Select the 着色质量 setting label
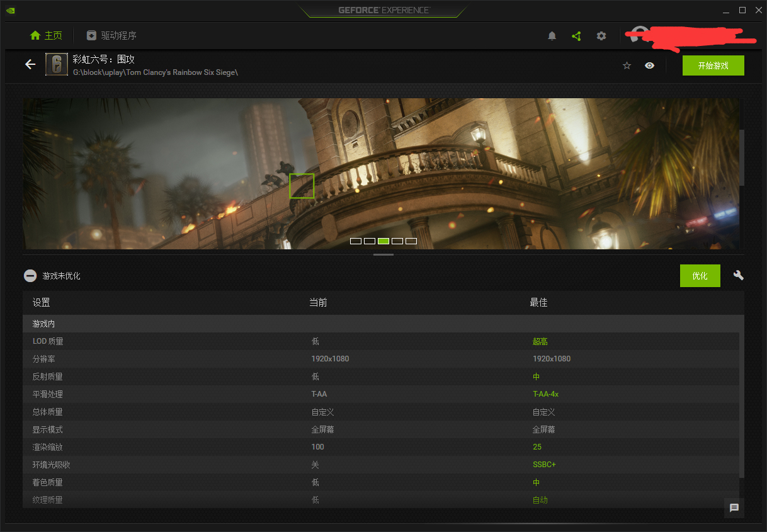This screenshot has height=532, width=767. (48, 482)
